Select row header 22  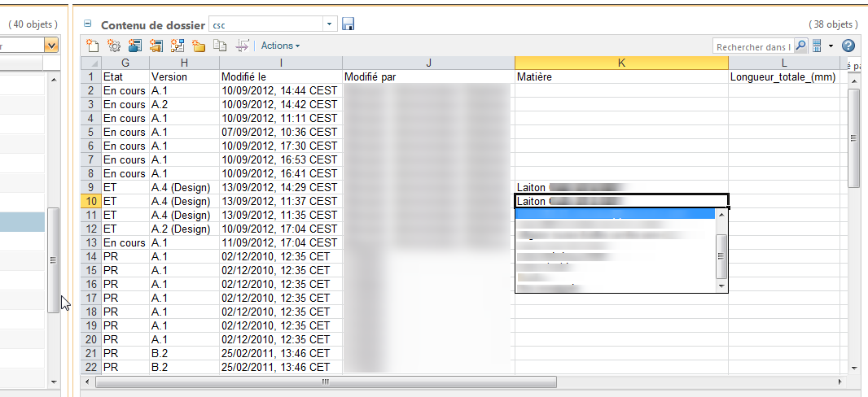pos(91,367)
